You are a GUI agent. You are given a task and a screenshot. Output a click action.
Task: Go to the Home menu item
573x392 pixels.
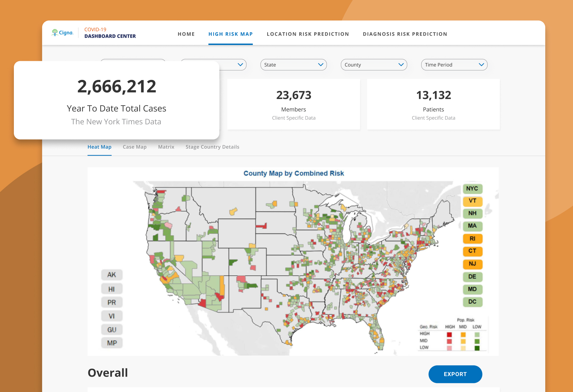point(186,34)
